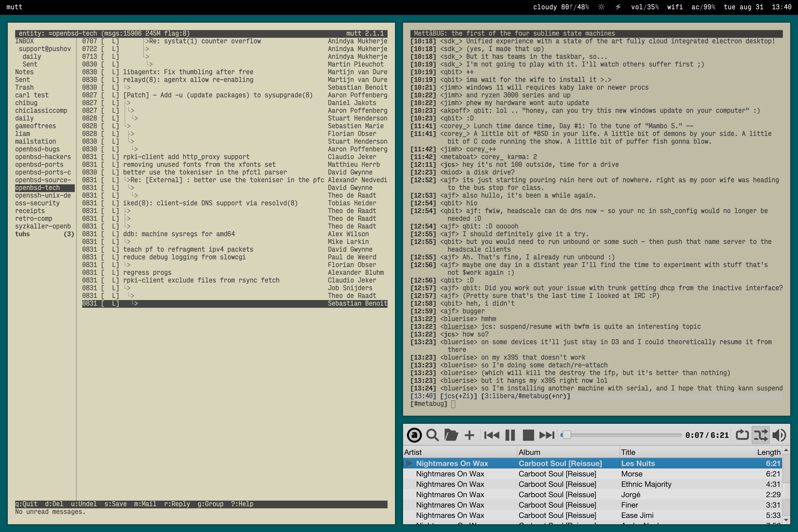
Task: Click the Audacious logo icon
Action: 414,435
